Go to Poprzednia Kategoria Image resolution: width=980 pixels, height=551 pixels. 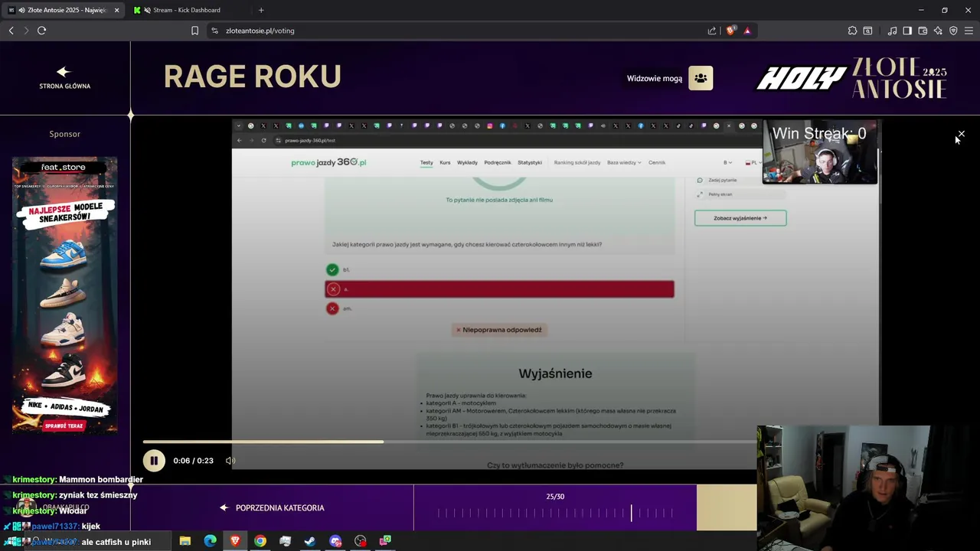(x=273, y=508)
